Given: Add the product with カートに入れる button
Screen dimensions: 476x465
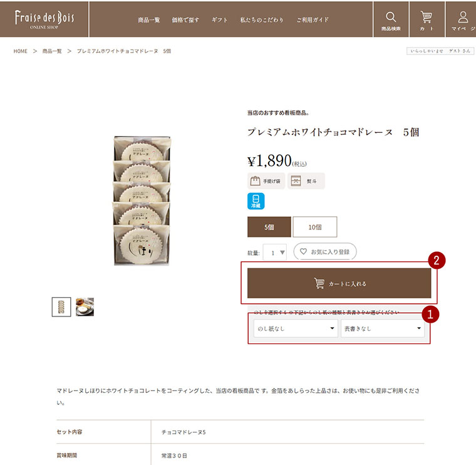Looking at the screenshot, I should point(339,283).
